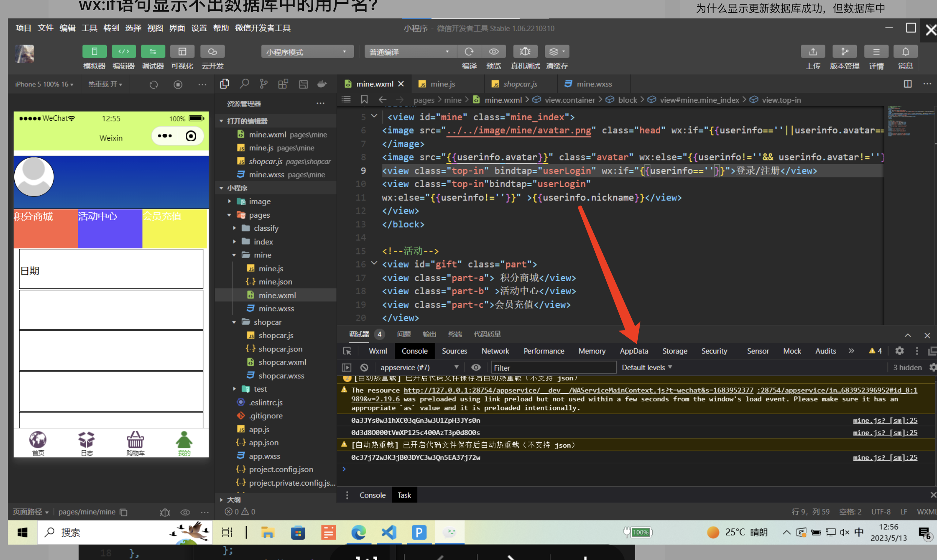The width and height of the screenshot is (937, 560).
Task: Click the real device debug (真机调试) icon
Action: point(525,52)
